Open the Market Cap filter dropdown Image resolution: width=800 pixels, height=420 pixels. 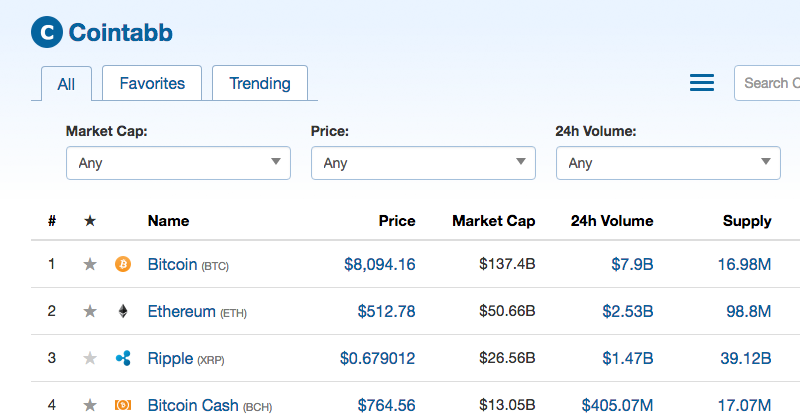click(178, 163)
